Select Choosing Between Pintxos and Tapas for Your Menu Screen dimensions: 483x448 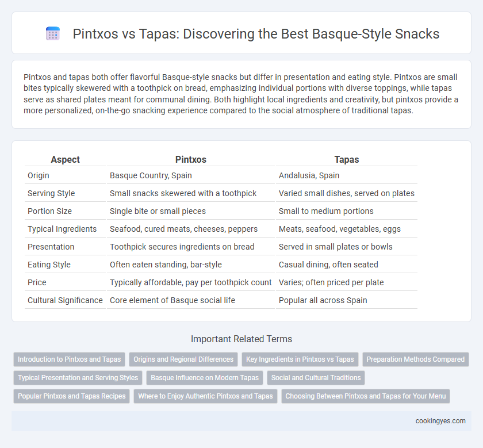pyautogui.click(x=366, y=396)
